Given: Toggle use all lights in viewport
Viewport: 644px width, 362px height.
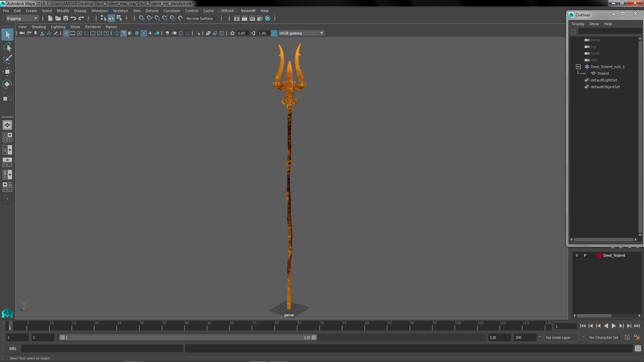Looking at the screenshot, I should (x=150, y=33).
